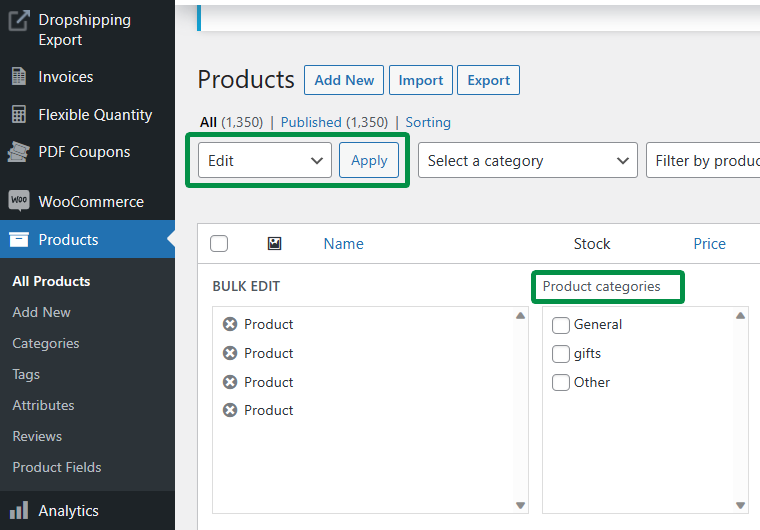This screenshot has height=530, width=760.
Task: Click the Published products filter link
Action: point(311,122)
